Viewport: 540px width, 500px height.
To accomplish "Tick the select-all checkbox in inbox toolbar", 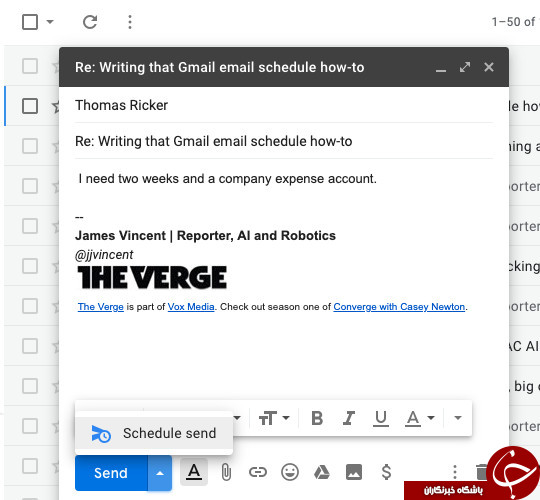I will tap(30, 22).
